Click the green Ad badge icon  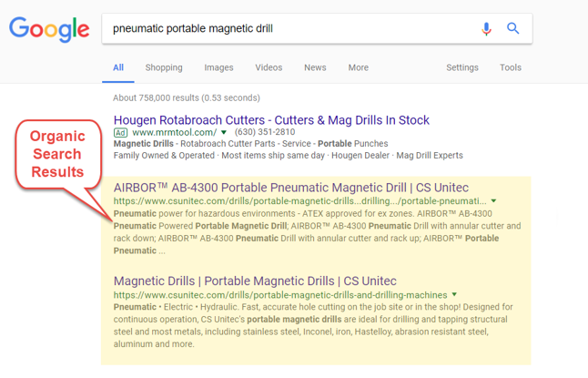coord(120,132)
